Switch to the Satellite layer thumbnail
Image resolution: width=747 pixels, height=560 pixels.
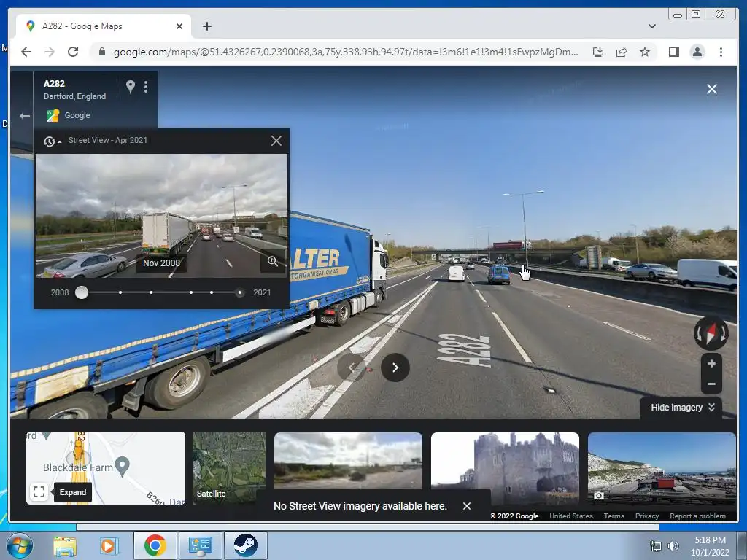(x=228, y=467)
